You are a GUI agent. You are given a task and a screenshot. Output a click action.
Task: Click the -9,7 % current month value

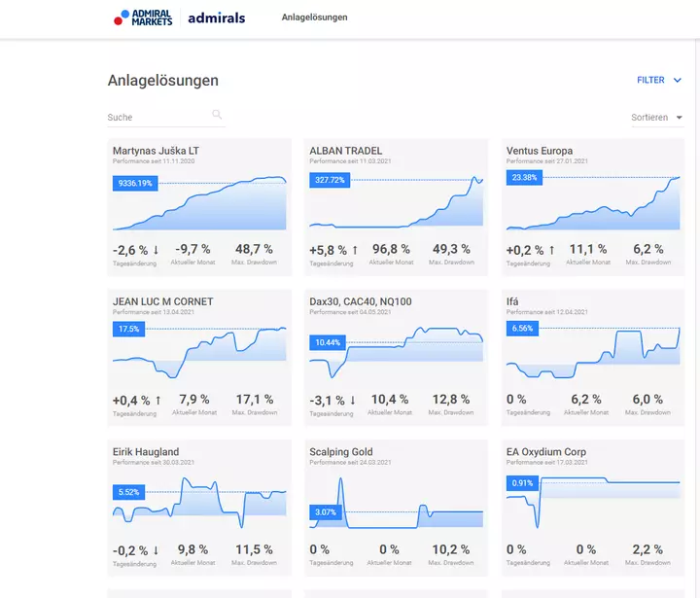(x=192, y=249)
